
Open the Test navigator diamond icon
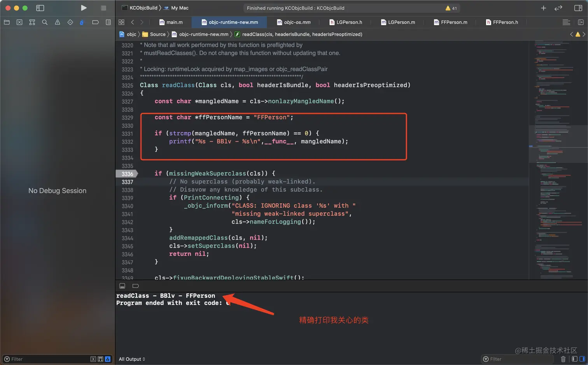[70, 22]
